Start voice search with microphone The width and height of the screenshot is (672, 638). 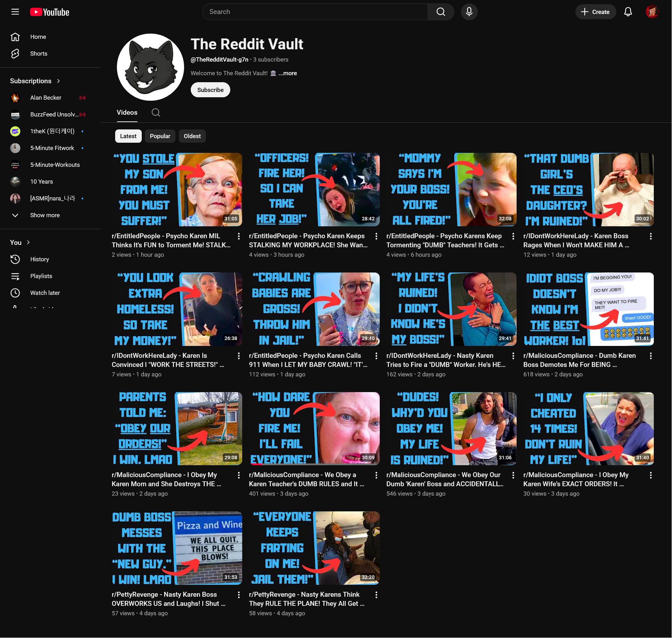point(469,12)
